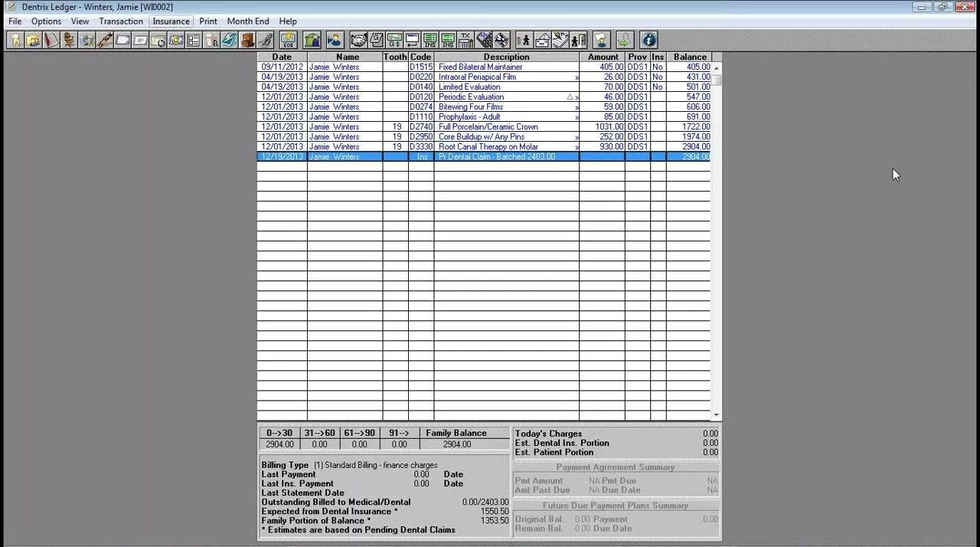This screenshot has height=547, width=980.
Task: Click the Family Balance value 2904.00
Action: 456,444
